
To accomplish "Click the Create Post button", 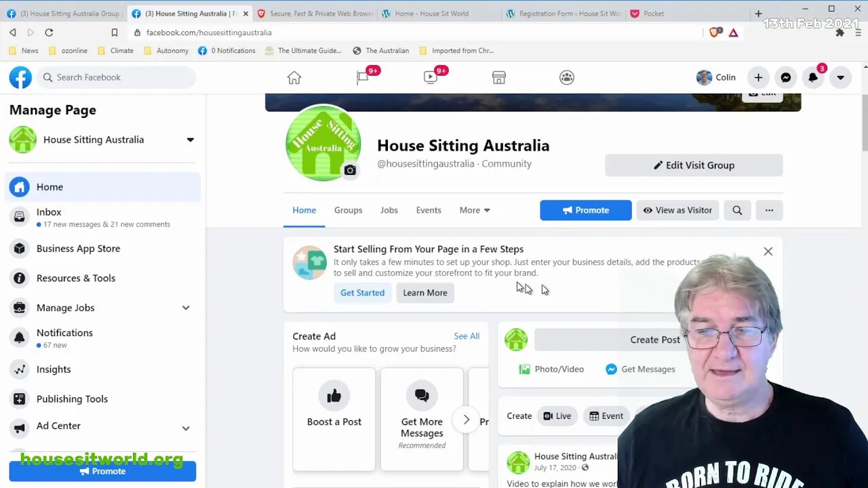I will (654, 340).
